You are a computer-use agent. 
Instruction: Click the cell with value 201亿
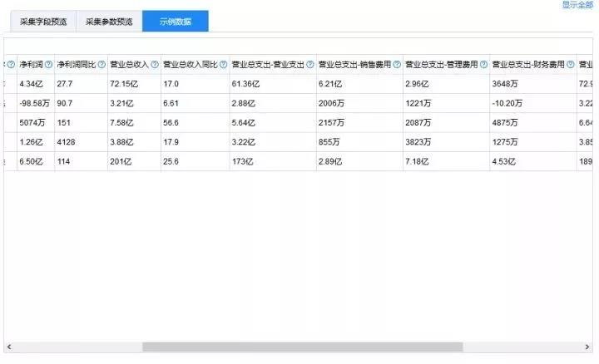coord(134,162)
